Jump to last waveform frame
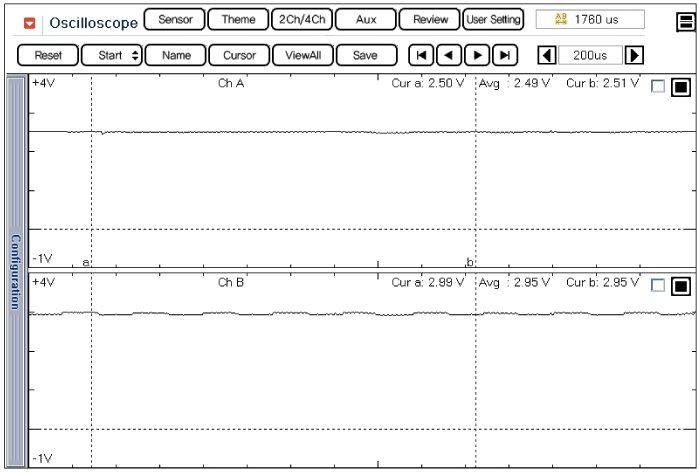 pos(506,55)
